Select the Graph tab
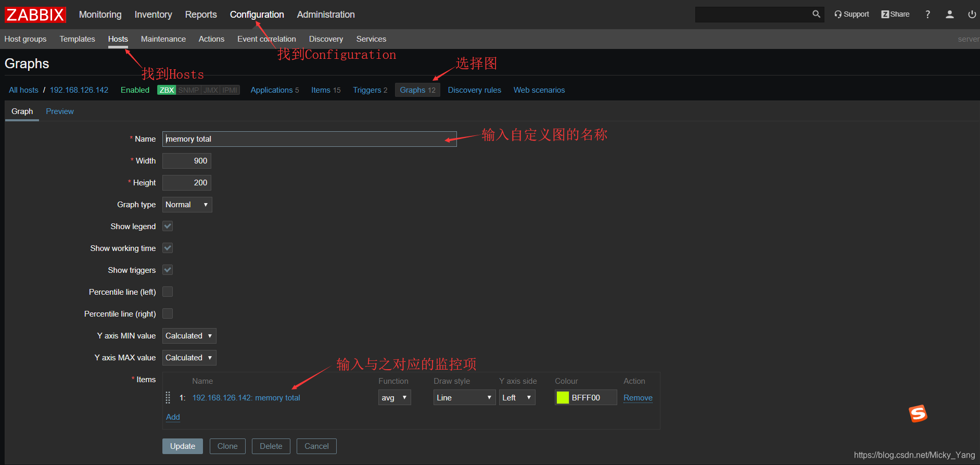 pyautogui.click(x=22, y=111)
